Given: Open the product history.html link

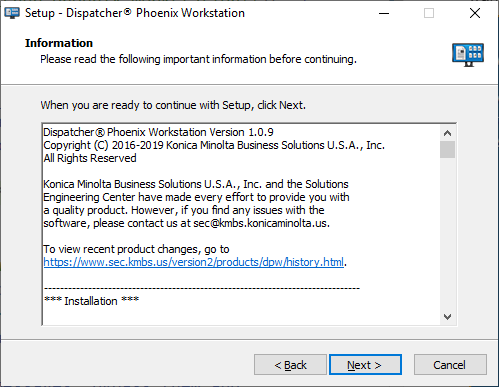Looking at the screenshot, I should tap(193, 262).
